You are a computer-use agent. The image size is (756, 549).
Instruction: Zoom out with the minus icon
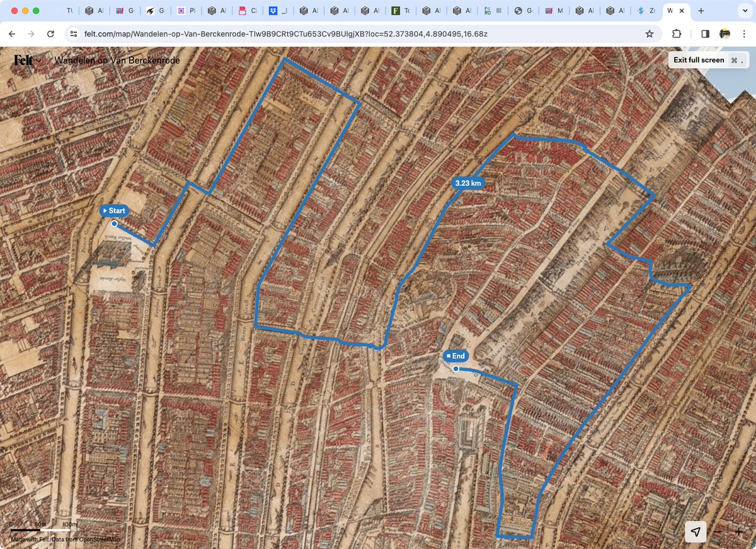[717, 532]
